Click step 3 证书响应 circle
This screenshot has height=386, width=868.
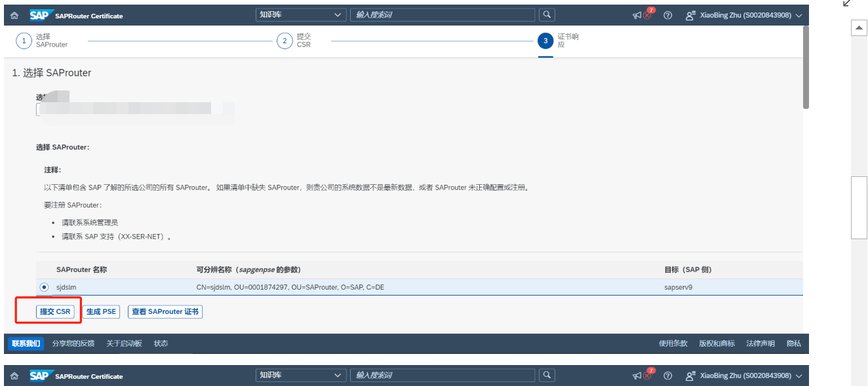(546, 41)
